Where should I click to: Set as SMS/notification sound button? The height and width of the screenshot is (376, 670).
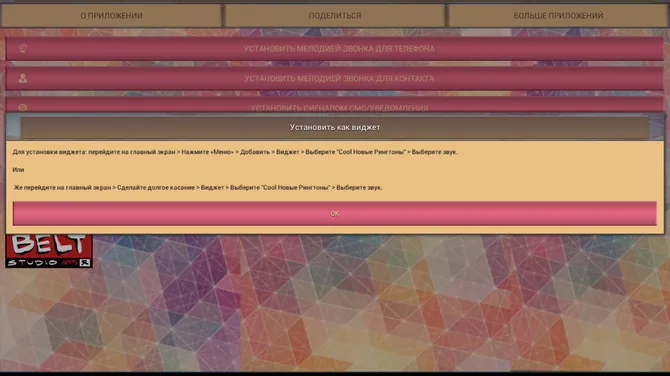pos(335,105)
